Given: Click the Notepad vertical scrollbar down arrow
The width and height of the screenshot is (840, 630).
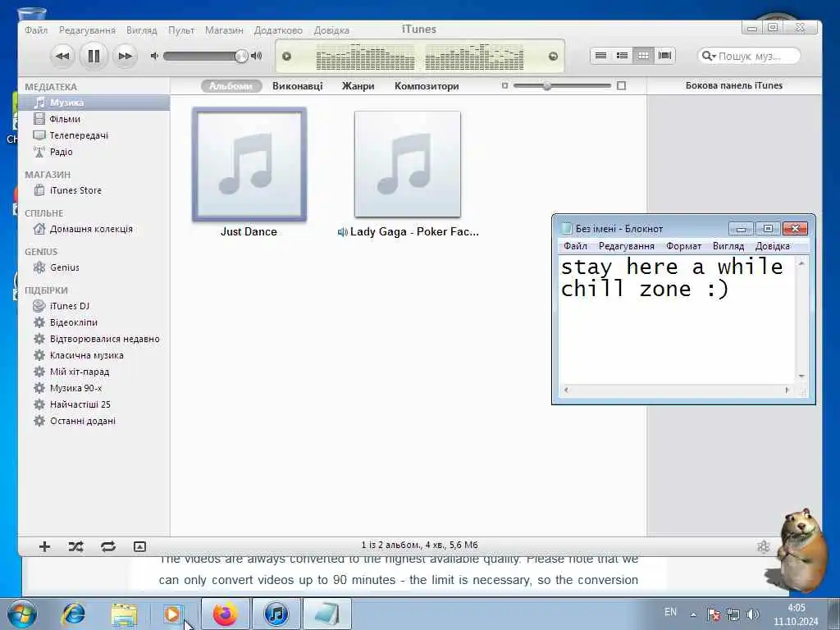Looking at the screenshot, I should click(x=801, y=377).
